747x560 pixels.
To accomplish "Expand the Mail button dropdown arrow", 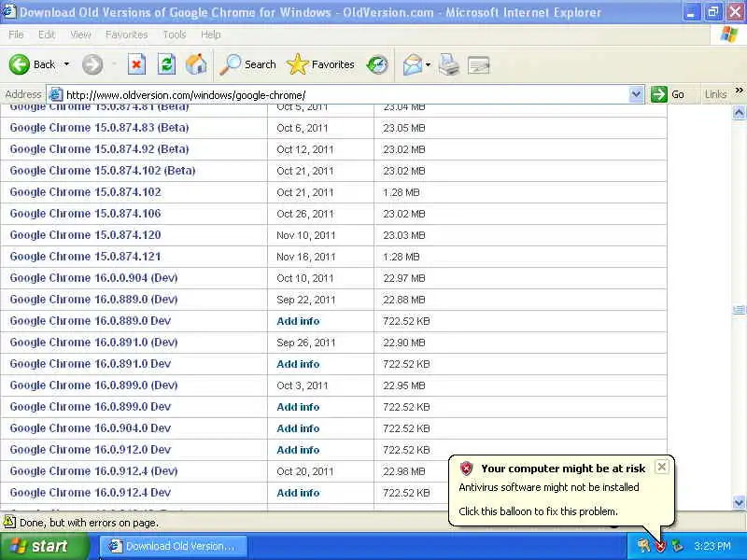I will [428, 64].
